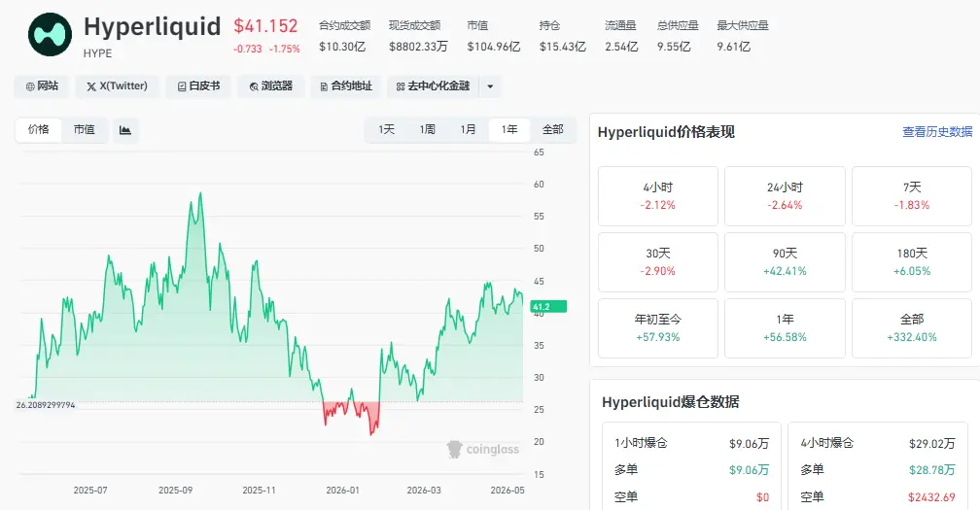Click the 最大供应量 9.61亿 value

(x=734, y=47)
